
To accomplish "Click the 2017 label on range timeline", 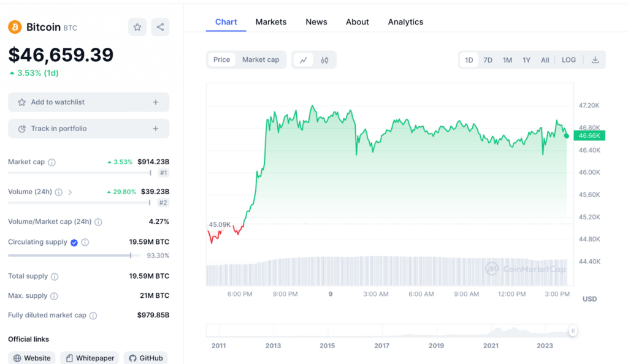I will click(381, 346).
